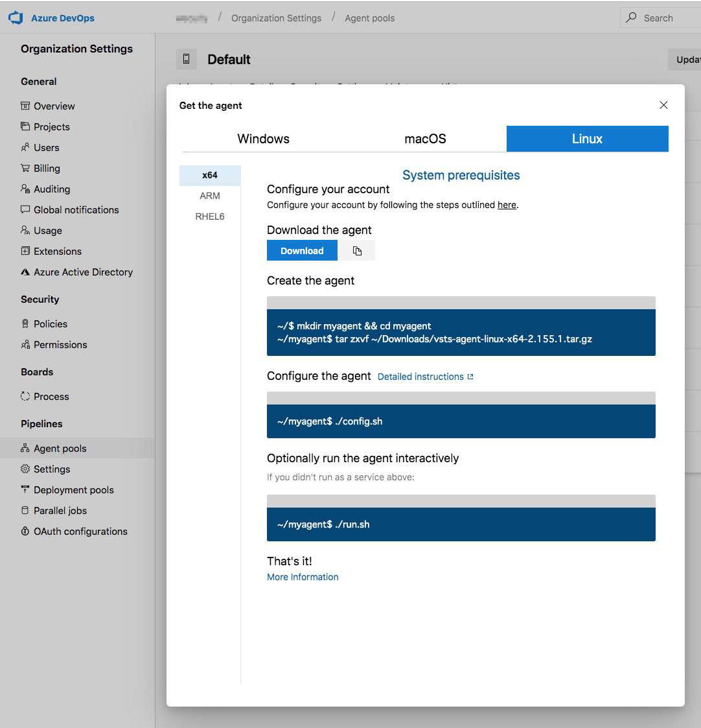The width and height of the screenshot is (701, 728).
Task: Open the Detailed instructions link
Action: (426, 377)
